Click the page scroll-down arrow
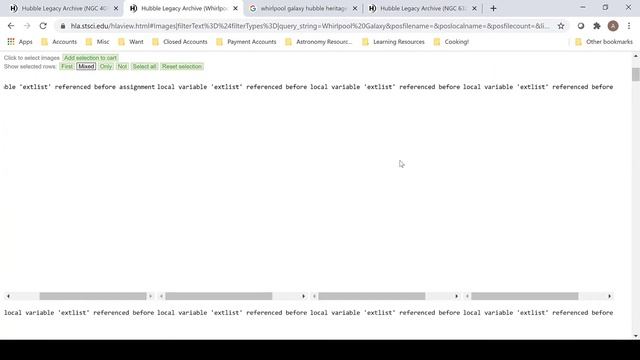 (636, 336)
